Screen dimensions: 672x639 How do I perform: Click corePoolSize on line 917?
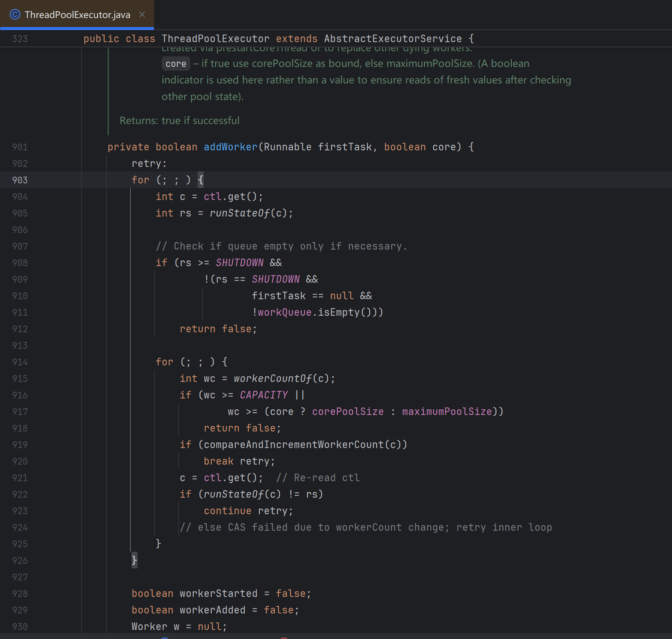[x=348, y=412]
